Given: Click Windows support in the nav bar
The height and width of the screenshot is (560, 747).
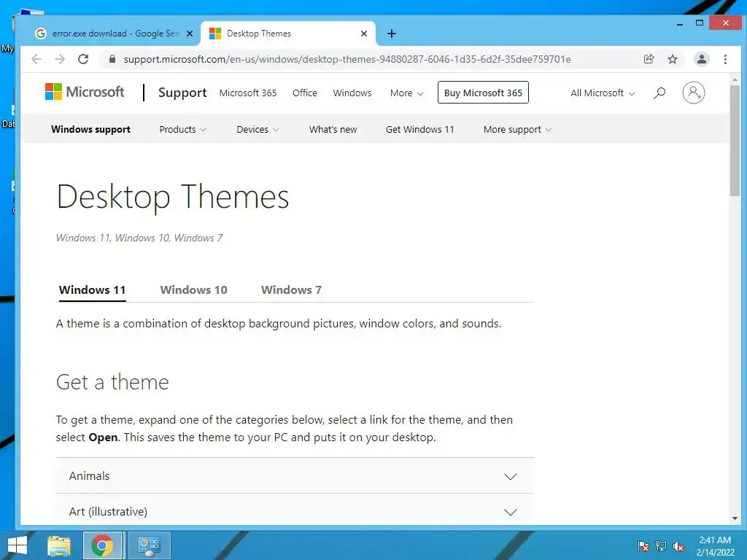Looking at the screenshot, I should click(90, 130).
